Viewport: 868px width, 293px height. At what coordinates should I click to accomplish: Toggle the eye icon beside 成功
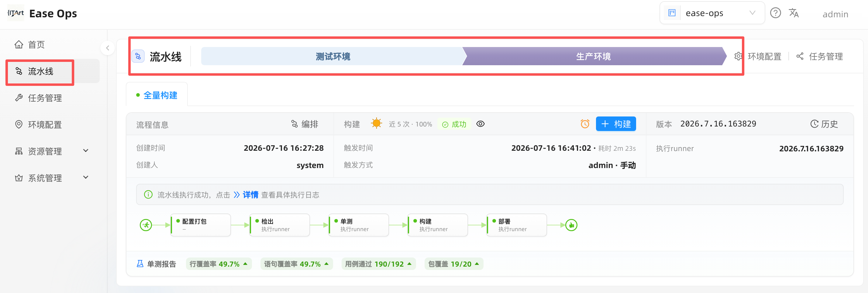tap(480, 124)
